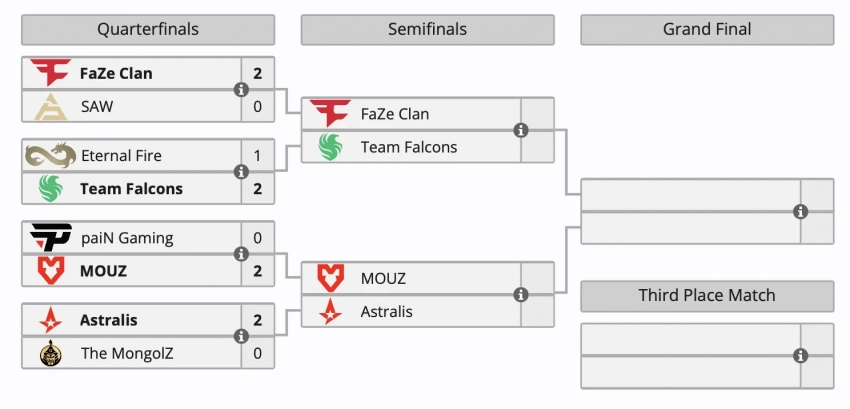Select the Quarterfinals column header
850x409 pixels.
click(x=147, y=30)
